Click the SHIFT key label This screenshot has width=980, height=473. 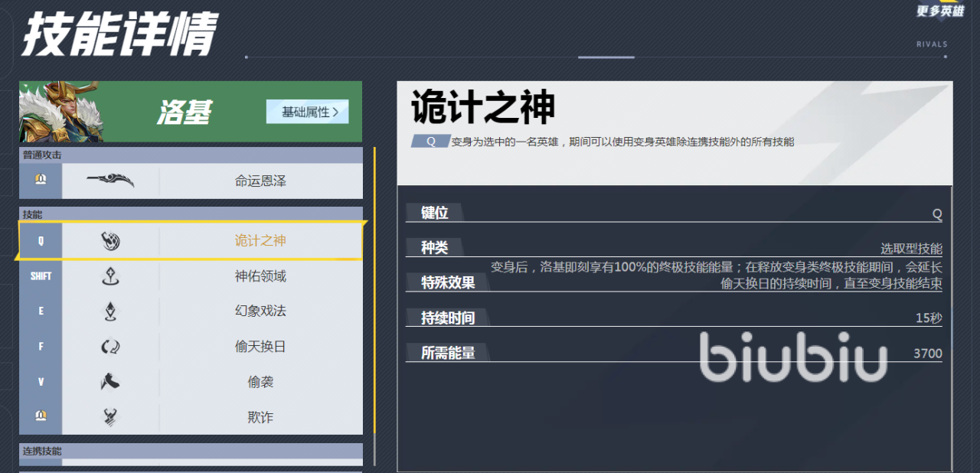pos(41,276)
